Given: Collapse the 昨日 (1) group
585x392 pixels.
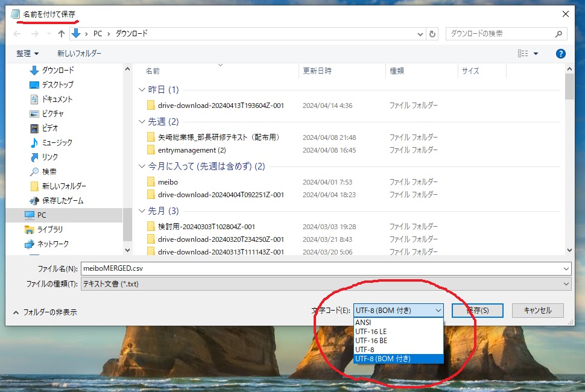Looking at the screenshot, I should click(x=142, y=90).
